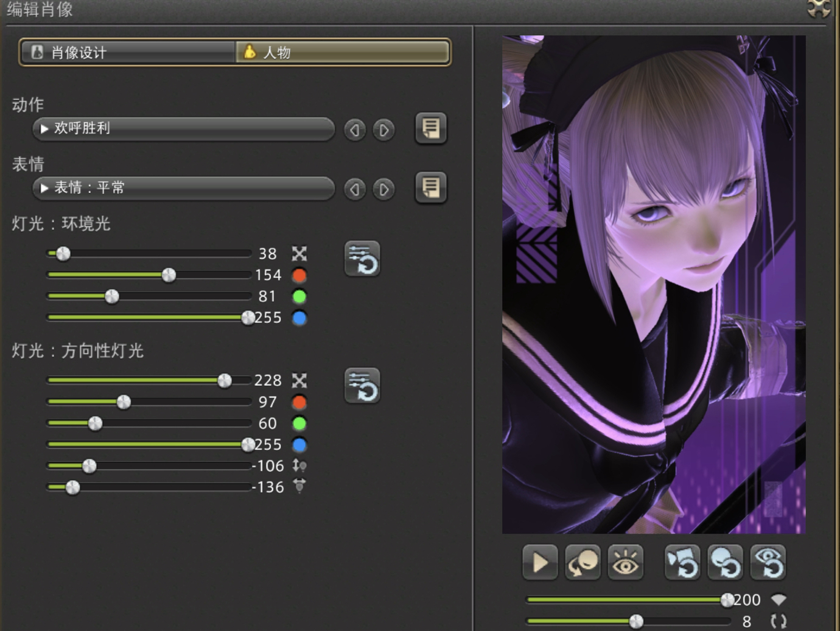The height and width of the screenshot is (631, 840).
Task: Click the rotation icon beside 8
Action: pos(779,621)
